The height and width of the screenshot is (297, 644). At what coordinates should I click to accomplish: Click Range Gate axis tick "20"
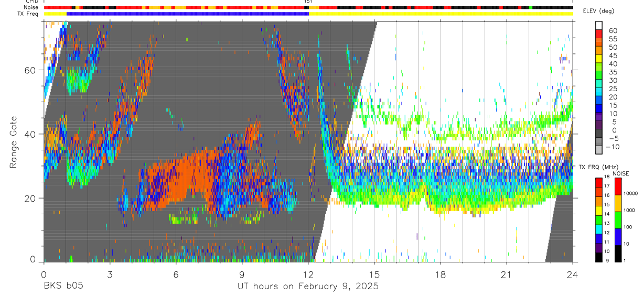pyautogui.click(x=31, y=198)
